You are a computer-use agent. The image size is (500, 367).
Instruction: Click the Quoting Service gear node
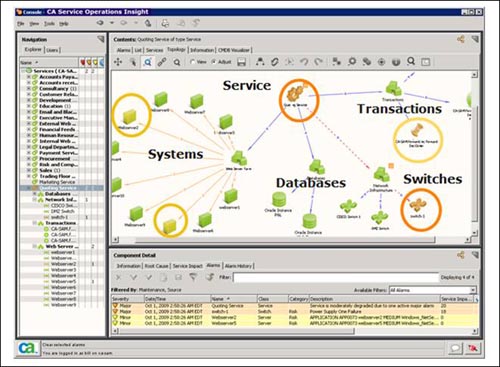296,96
